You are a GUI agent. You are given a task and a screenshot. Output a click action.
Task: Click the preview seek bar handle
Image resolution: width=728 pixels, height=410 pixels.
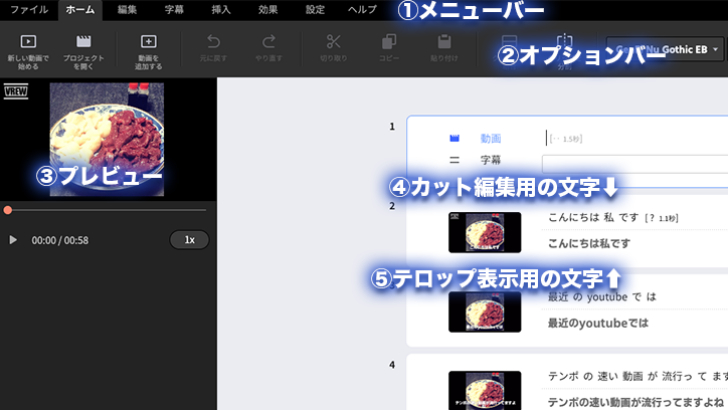[7, 210]
